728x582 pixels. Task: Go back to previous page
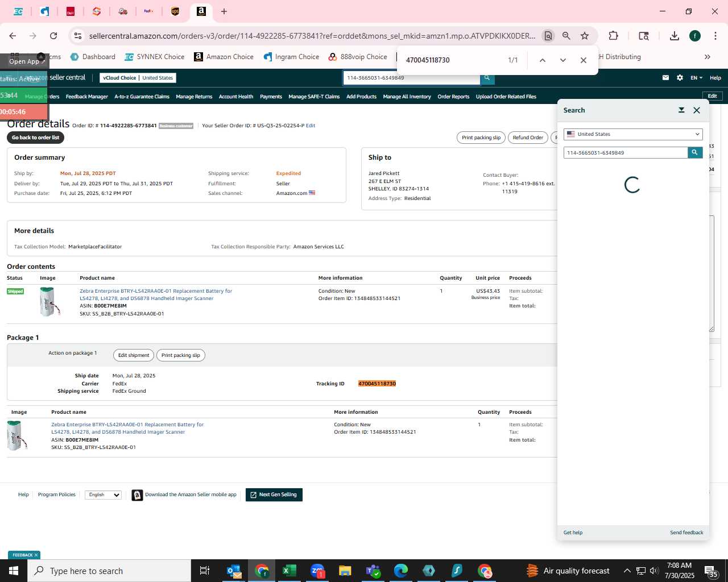pyautogui.click(x=13, y=36)
